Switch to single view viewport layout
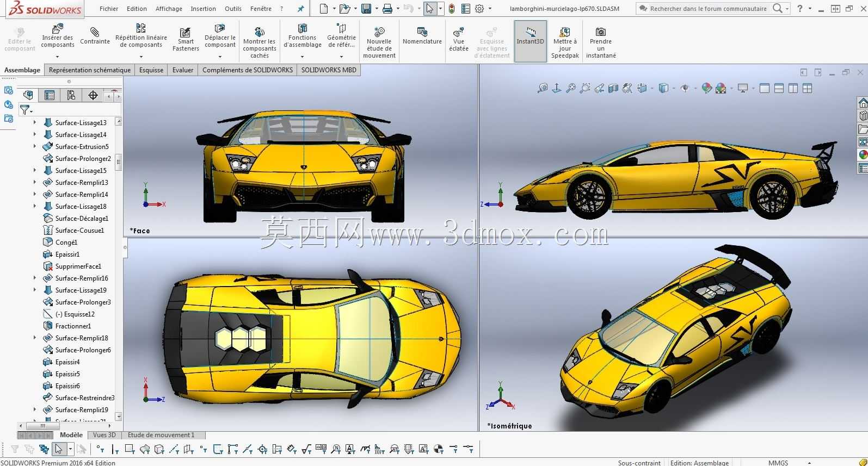 [x=765, y=88]
